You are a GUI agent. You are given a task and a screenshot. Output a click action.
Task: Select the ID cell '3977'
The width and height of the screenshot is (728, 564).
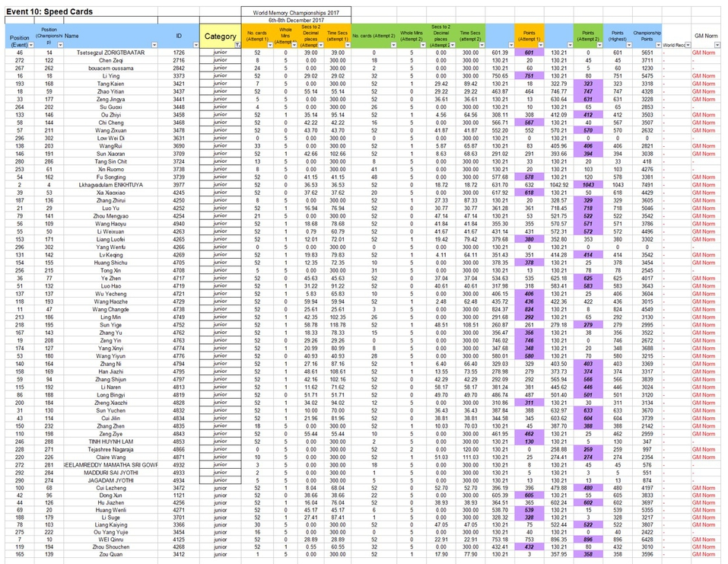click(x=179, y=185)
